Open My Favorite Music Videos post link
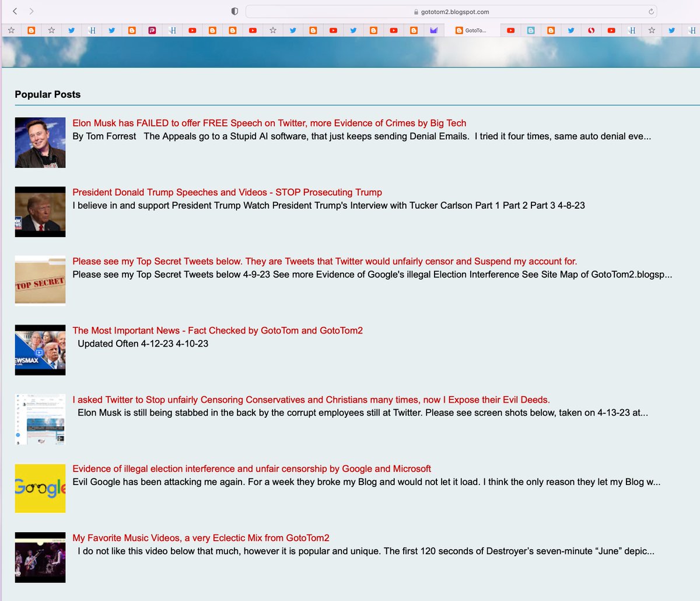700x601 pixels. pyautogui.click(x=201, y=538)
